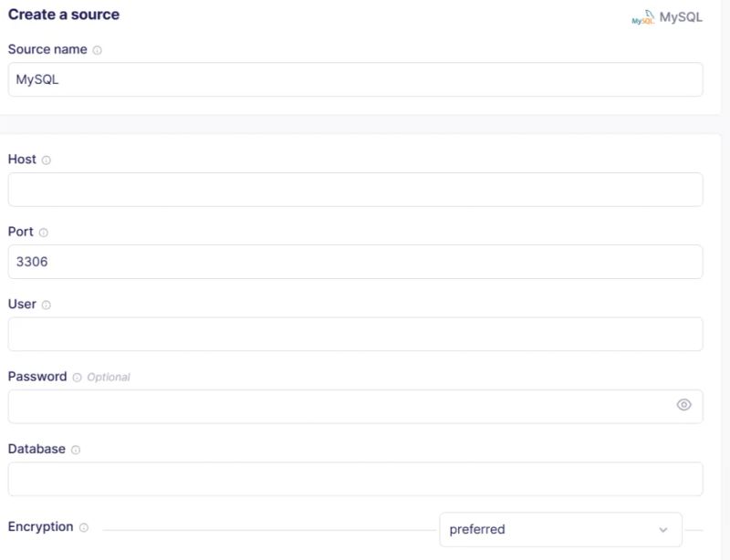This screenshot has height=560, width=730.
Task: Click the Source name label text
Action: (47, 49)
